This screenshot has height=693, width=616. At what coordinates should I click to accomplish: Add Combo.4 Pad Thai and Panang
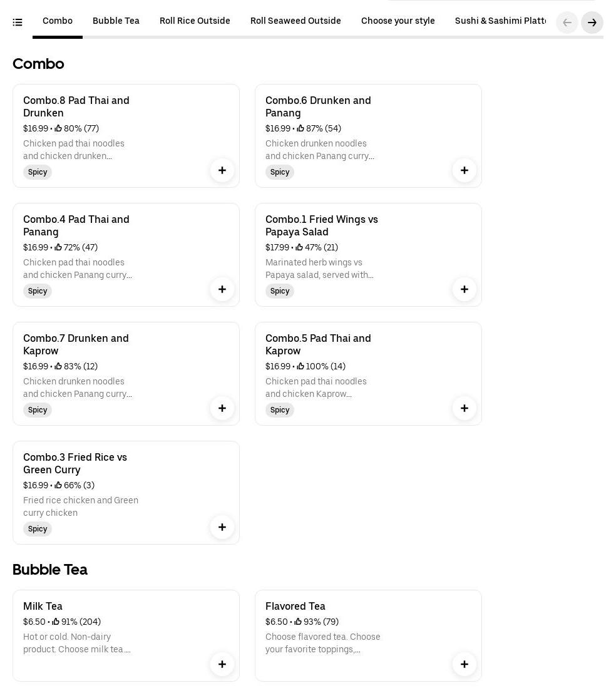pos(222,289)
